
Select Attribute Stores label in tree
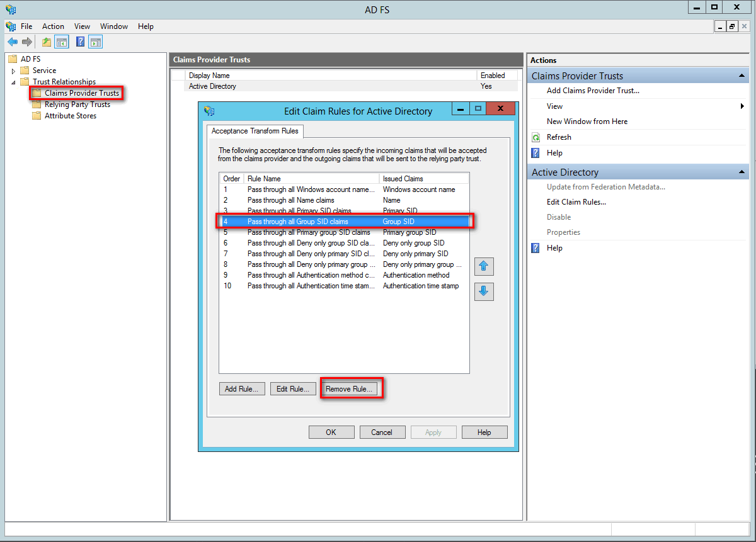[71, 116]
